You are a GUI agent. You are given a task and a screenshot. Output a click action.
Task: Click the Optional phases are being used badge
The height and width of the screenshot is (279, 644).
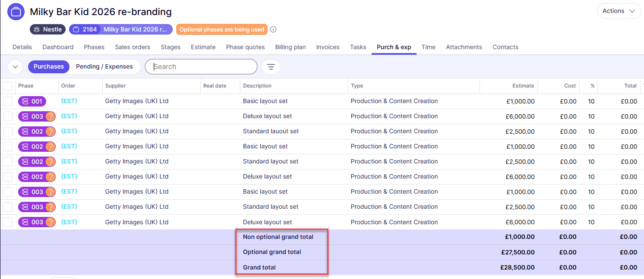pos(221,30)
